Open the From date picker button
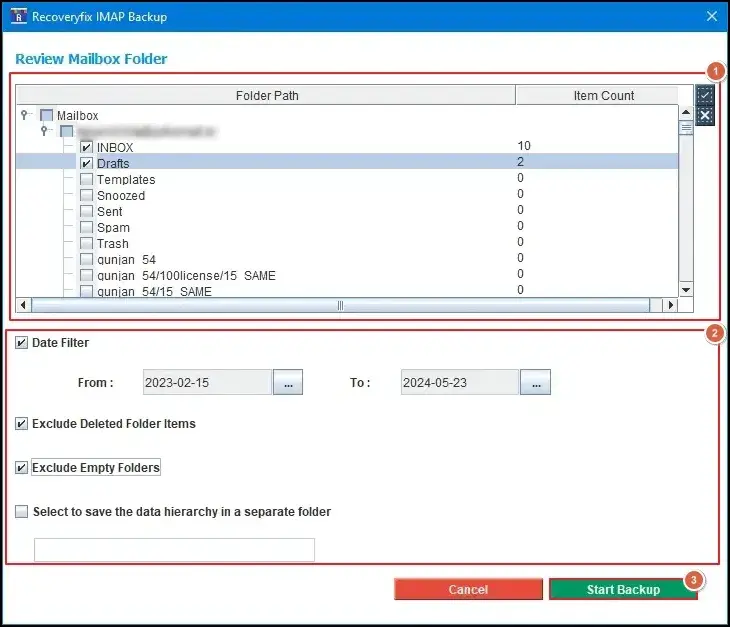 coord(288,382)
